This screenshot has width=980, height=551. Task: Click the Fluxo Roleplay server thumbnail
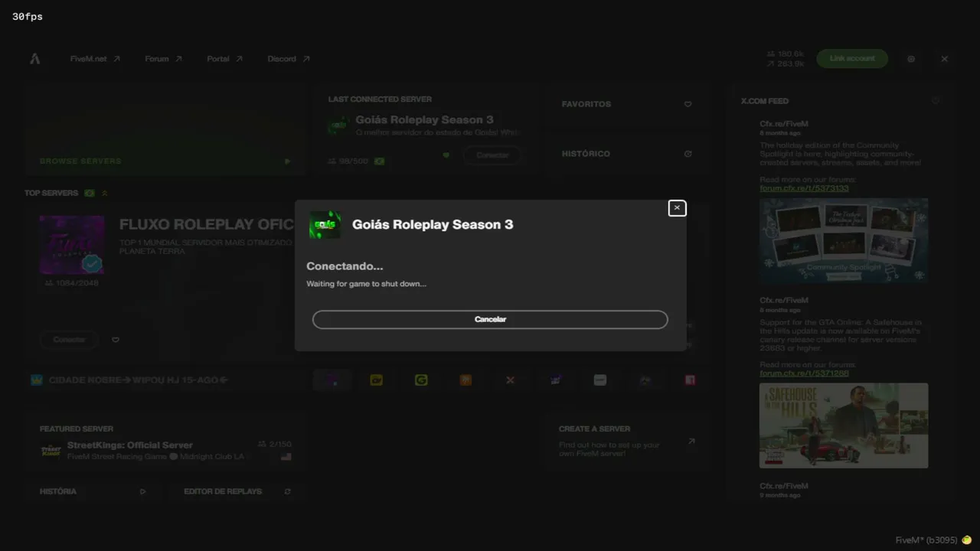point(72,245)
